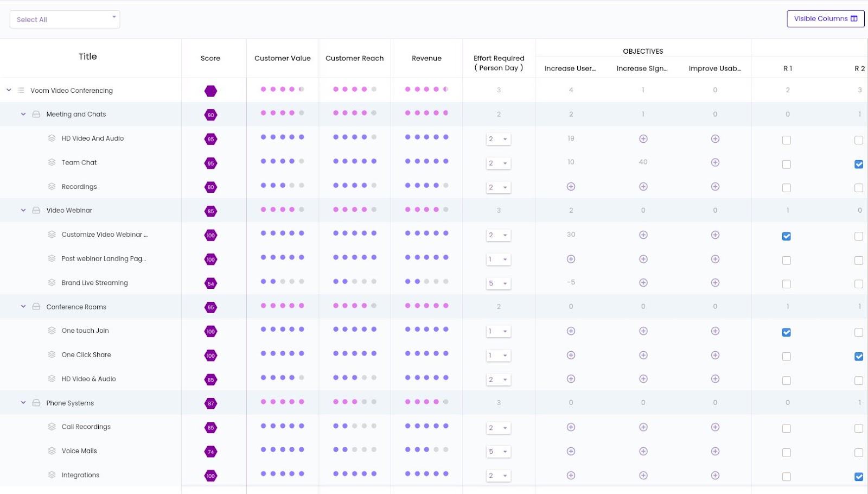This screenshot has height=494, width=868.
Task: Click plus under Improve Usability for Integrations
Action: tap(715, 476)
